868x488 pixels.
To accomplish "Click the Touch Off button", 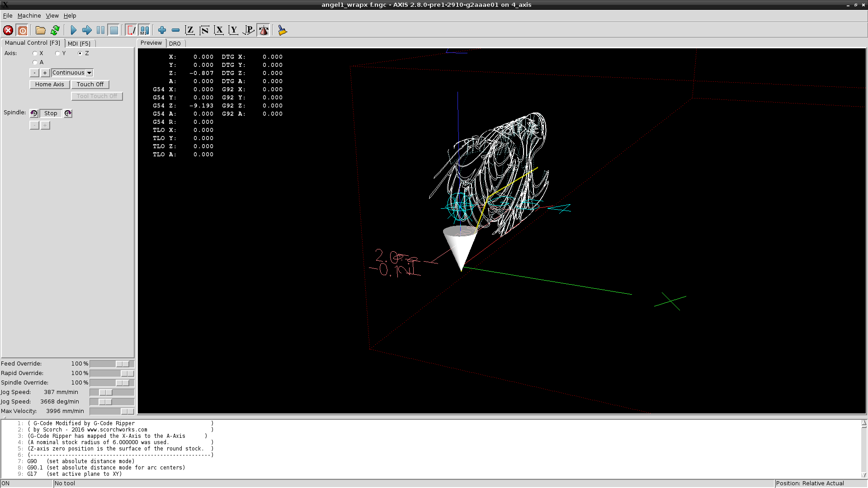I will [90, 84].
